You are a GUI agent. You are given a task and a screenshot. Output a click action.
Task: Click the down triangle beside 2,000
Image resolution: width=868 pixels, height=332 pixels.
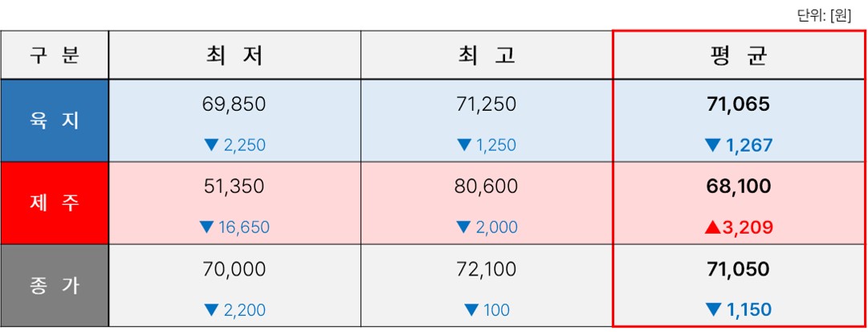[464, 227]
